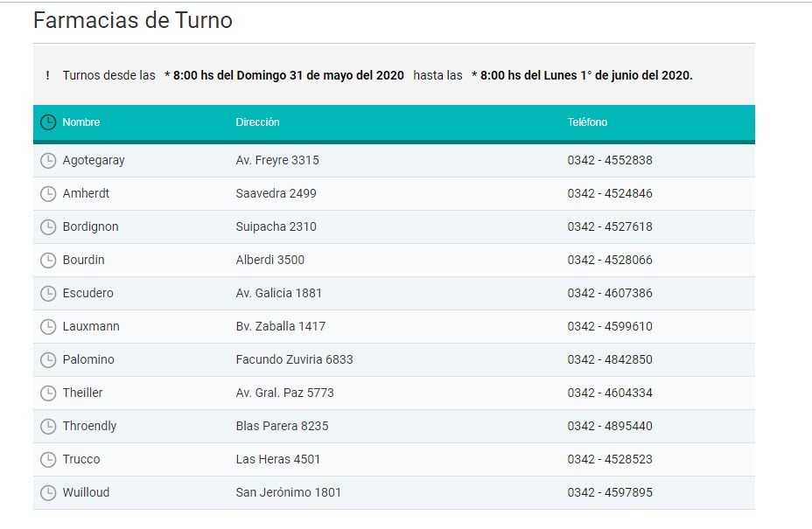The width and height of the screenshot is (812, 529).
Task: Click the clock icon in the table header
Action: (x=48, y=122)
